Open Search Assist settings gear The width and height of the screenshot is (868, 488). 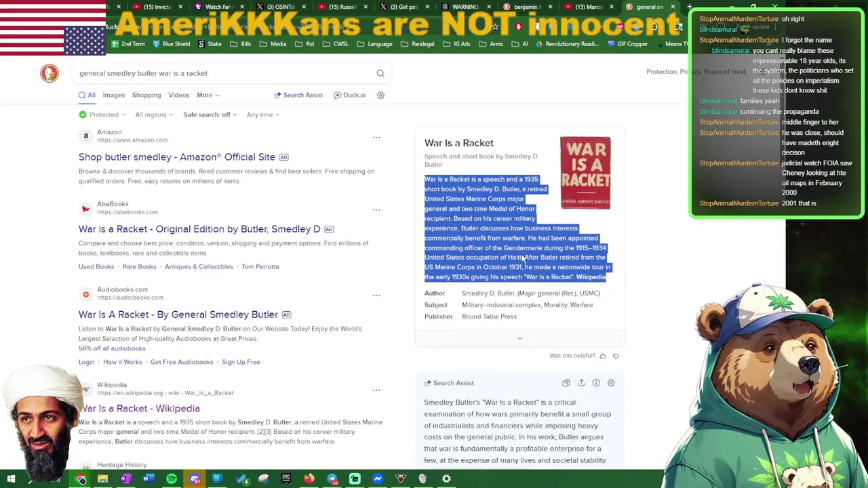(611, 383)
